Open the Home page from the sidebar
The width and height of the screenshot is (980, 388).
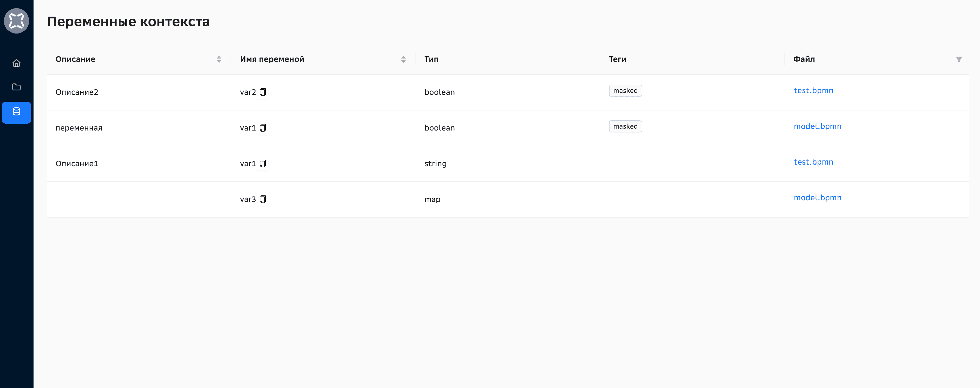coord(16,63)
